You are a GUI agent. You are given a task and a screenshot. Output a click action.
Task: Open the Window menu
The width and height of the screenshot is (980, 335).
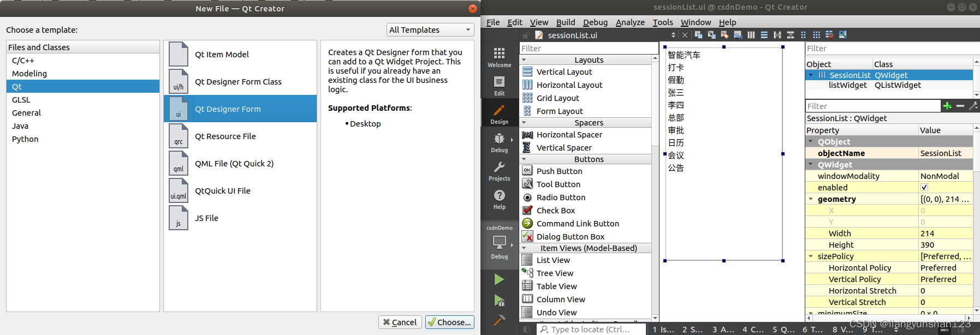[x=696, y=22]
